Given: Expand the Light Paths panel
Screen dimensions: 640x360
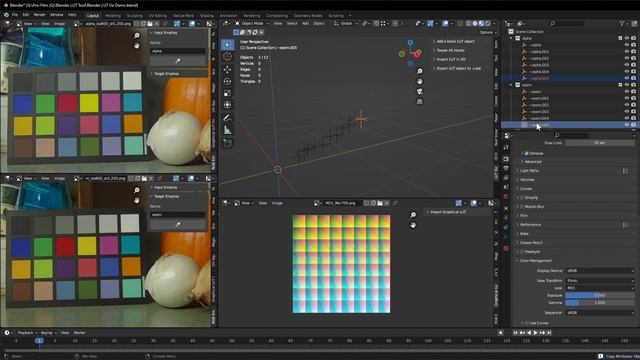Looking at the screenshot, I should [529, 171].
